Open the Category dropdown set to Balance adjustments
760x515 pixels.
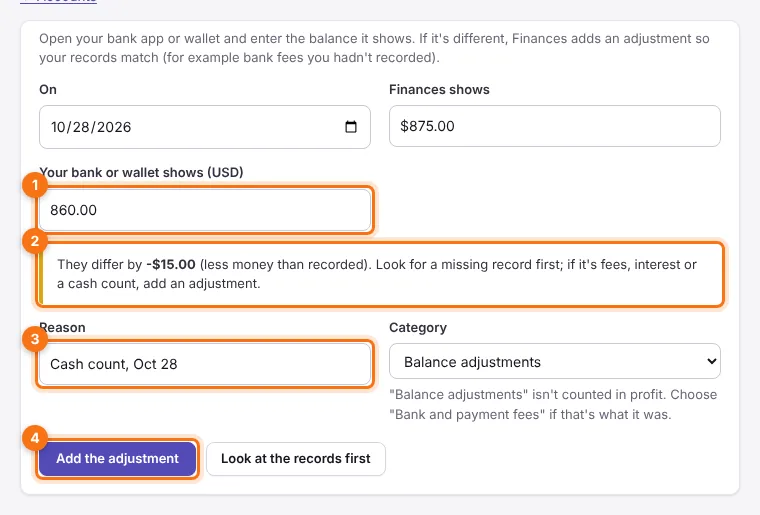pyautogui.click(x=554, y=361)
